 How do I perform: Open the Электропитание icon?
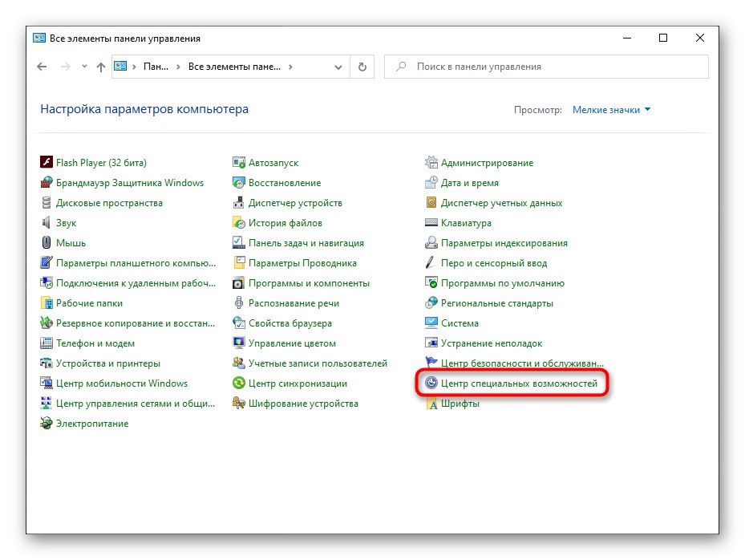tap(46, 423)
